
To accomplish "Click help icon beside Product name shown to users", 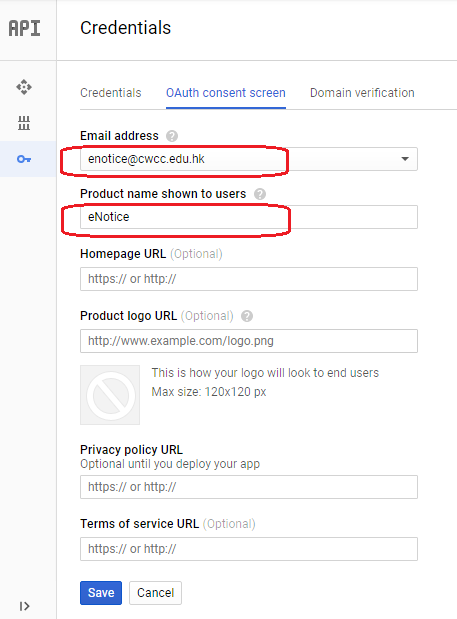I will pyautogui.click(x=260, y=194).
